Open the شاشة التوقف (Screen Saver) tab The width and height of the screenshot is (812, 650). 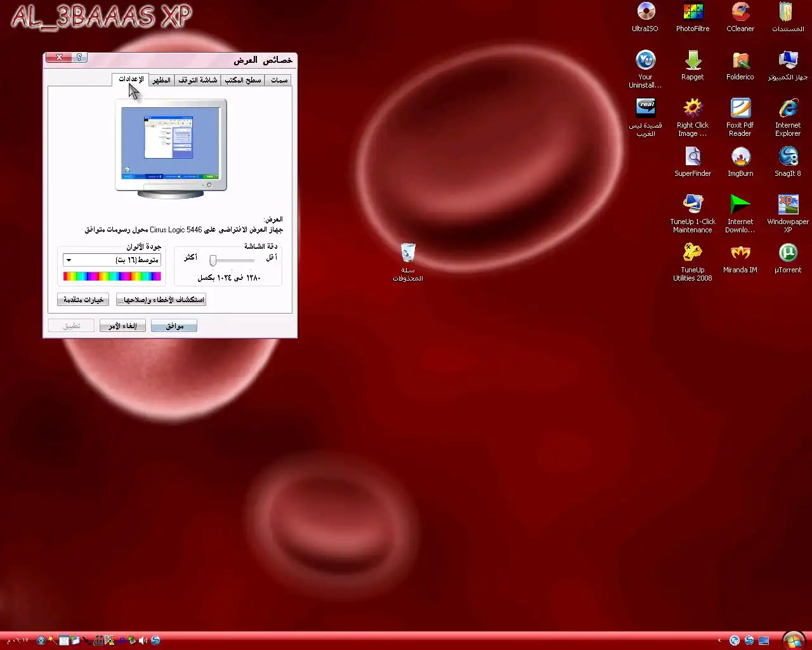pos(198,80)
